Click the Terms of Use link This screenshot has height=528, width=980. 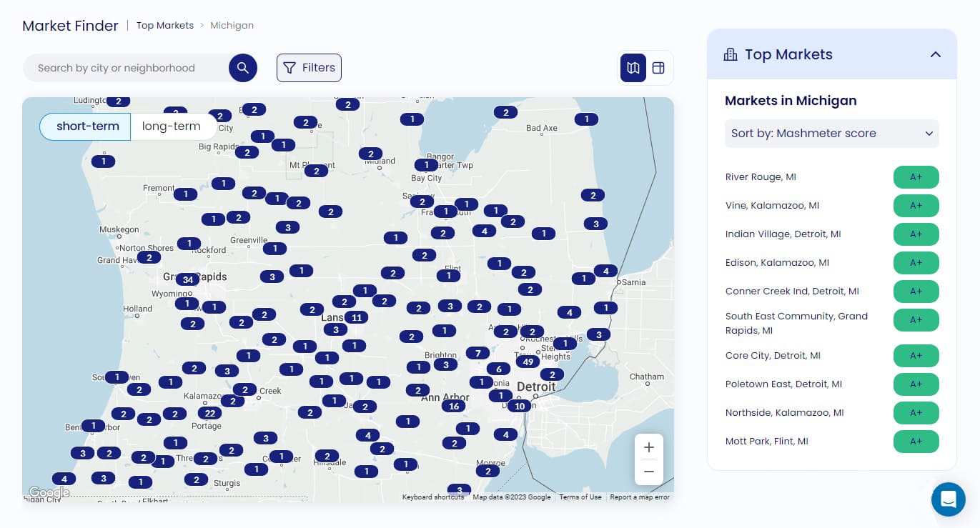point(580,497)
